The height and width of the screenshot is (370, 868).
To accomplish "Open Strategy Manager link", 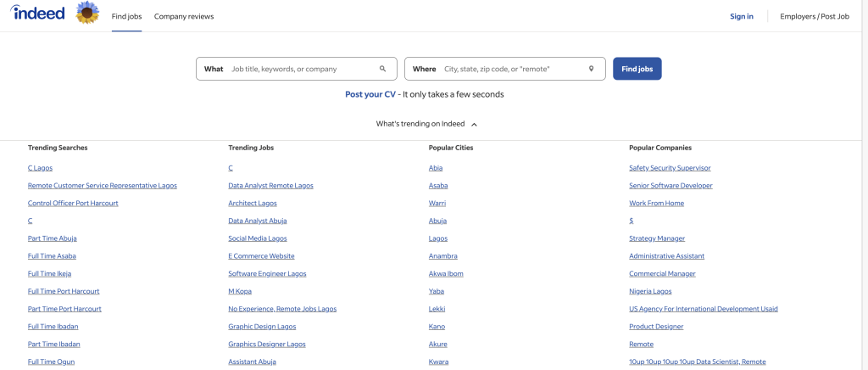I will [x=657, y=238].
